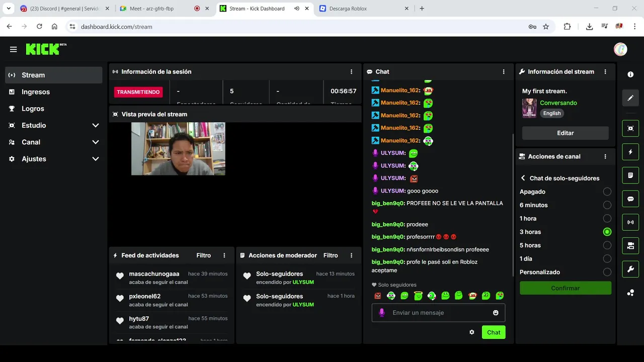644x362 pixels.
Task: Reload the browser page
Action: pyautogui.click(x=39, y=27)
